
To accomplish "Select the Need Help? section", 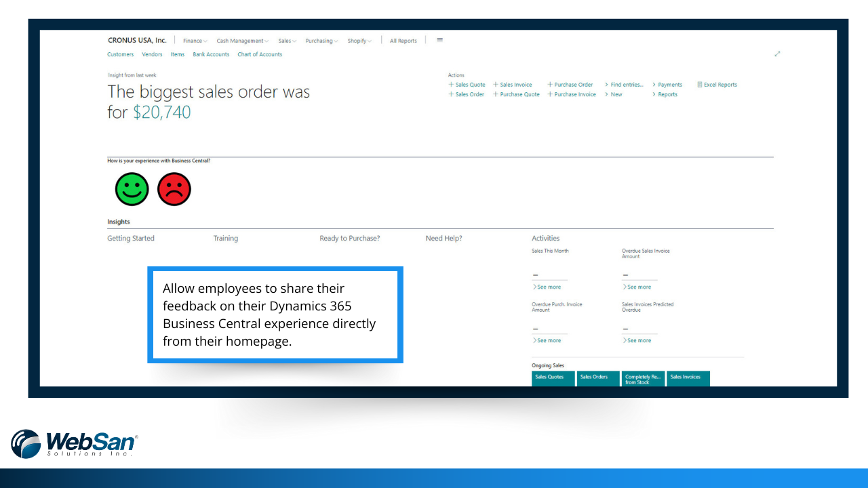I will (x=444, y=238).
